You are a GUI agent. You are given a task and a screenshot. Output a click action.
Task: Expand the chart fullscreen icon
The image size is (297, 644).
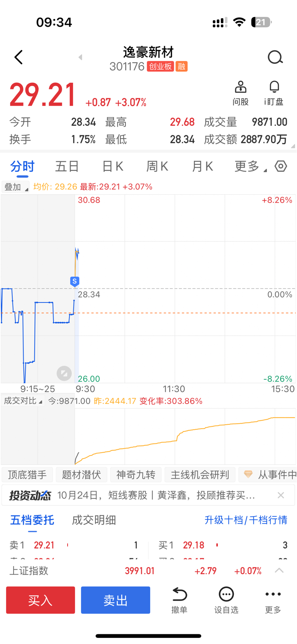(x=64, y=373)
